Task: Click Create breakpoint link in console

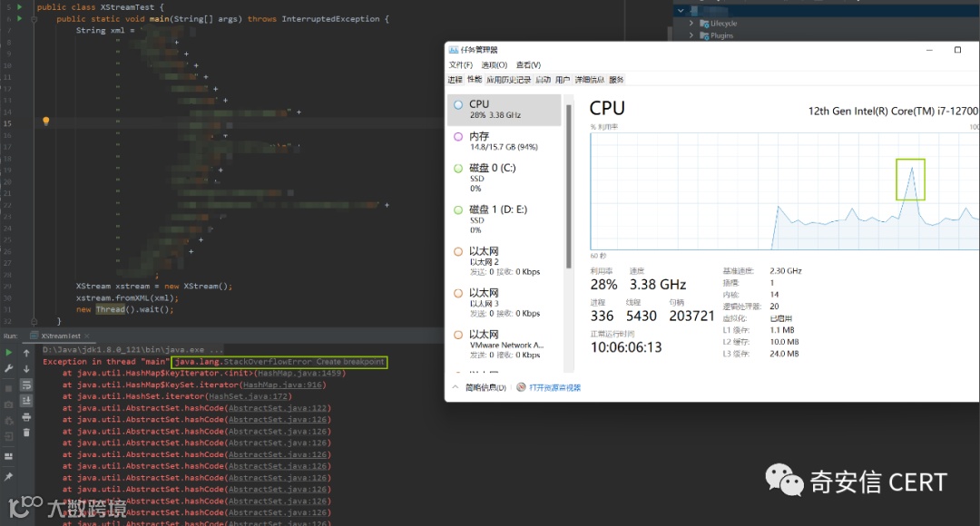Action: tap(350, 362)
